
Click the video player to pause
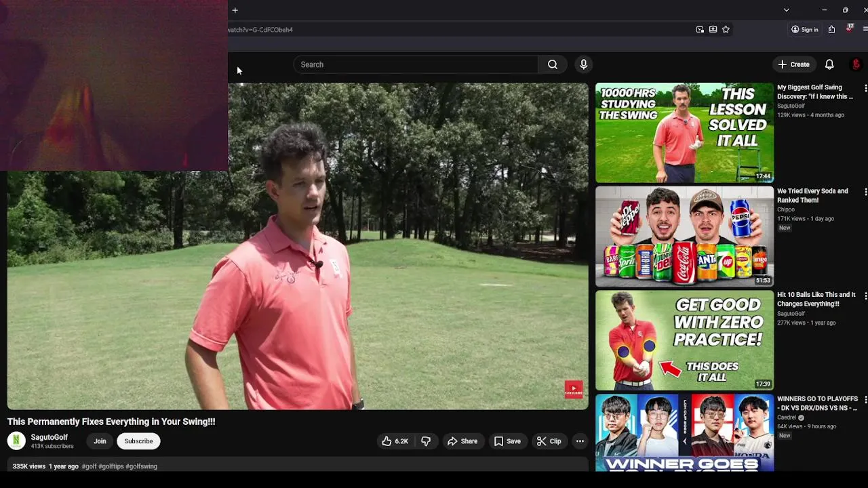click(298, 246)
